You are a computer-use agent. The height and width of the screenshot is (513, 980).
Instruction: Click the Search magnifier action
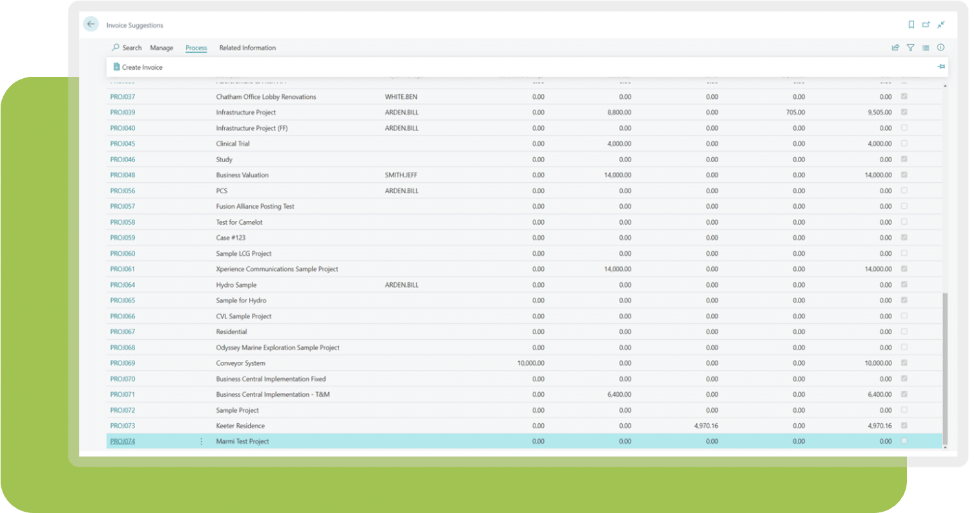(x=127, y=48)
